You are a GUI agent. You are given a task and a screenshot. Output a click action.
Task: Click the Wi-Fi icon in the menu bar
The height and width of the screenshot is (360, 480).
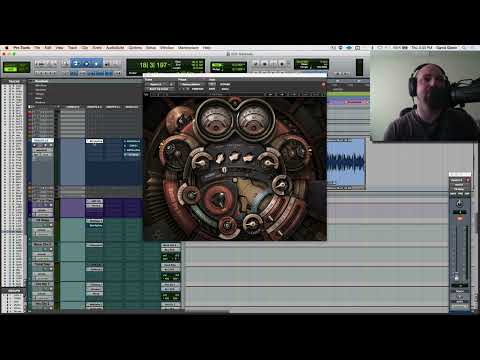(x=380, y=48)
